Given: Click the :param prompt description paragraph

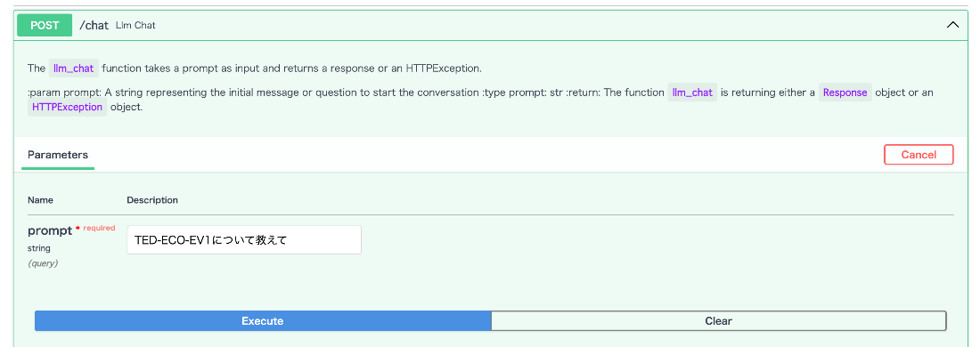Looking at the screenshot, I should pos(480,100).
